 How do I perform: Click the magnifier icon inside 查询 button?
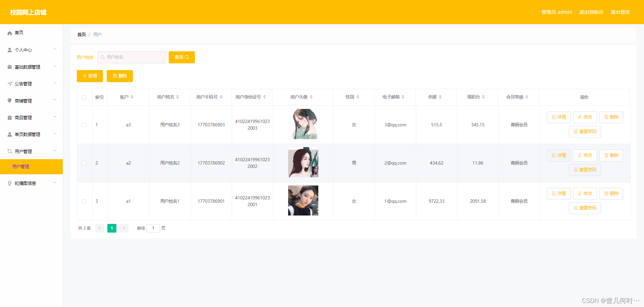click(187, 57)
